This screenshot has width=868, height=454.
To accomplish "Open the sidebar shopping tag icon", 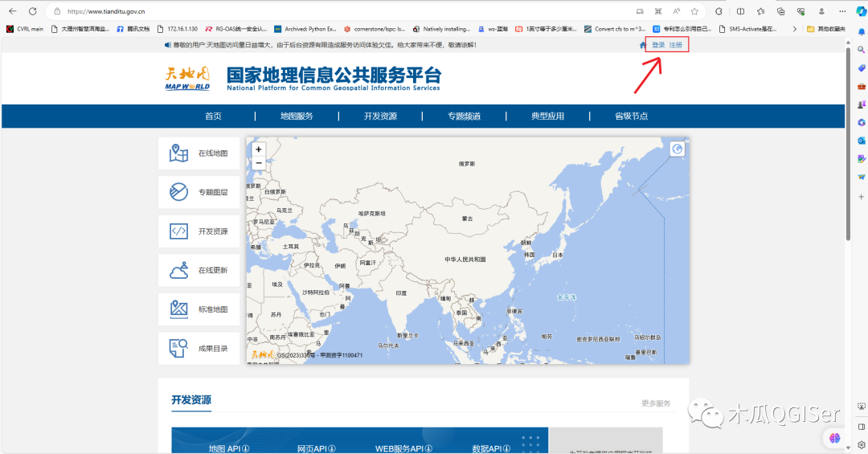I will (x=862, y=68).
